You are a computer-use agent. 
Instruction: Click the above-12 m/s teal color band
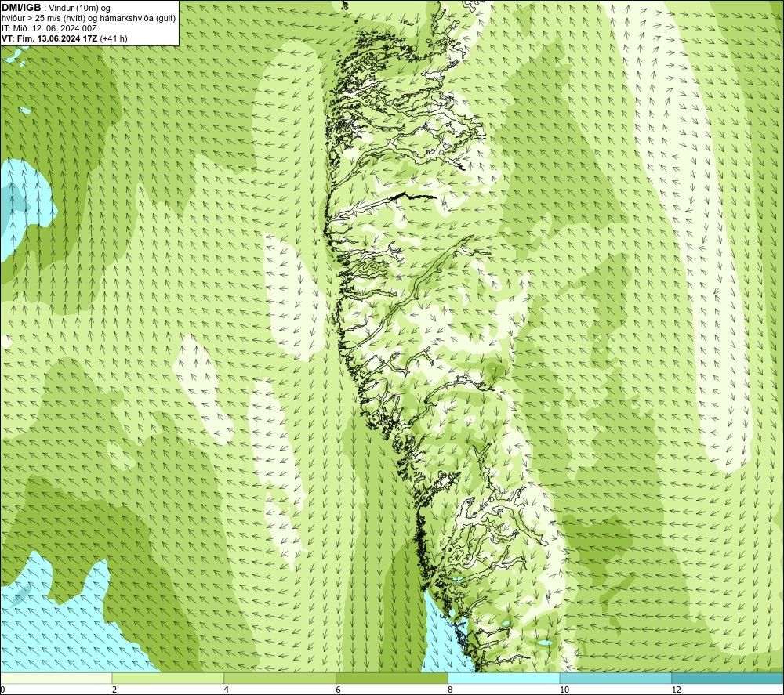point(728,678)
